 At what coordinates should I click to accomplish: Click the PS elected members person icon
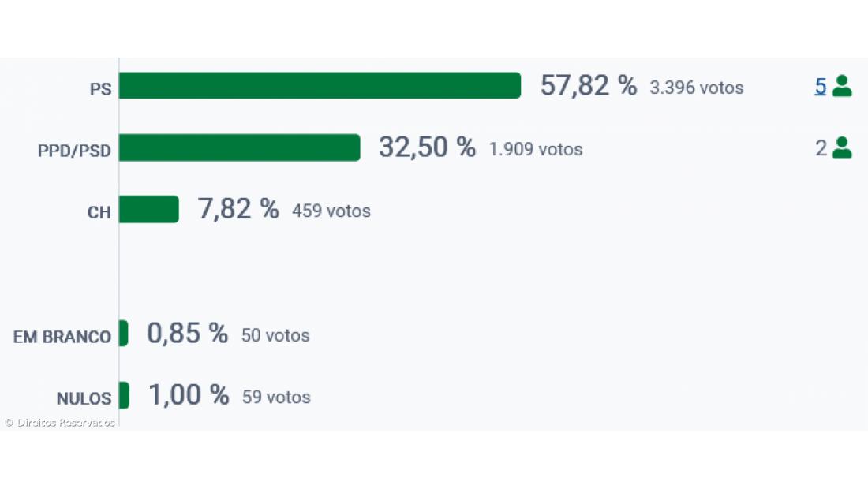tap(842, 86)
